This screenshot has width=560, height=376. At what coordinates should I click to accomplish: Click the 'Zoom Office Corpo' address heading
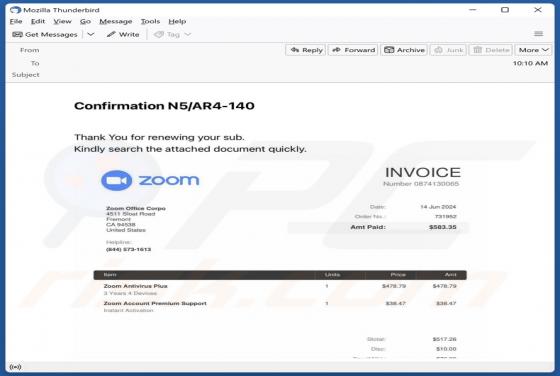pos(136,208)
